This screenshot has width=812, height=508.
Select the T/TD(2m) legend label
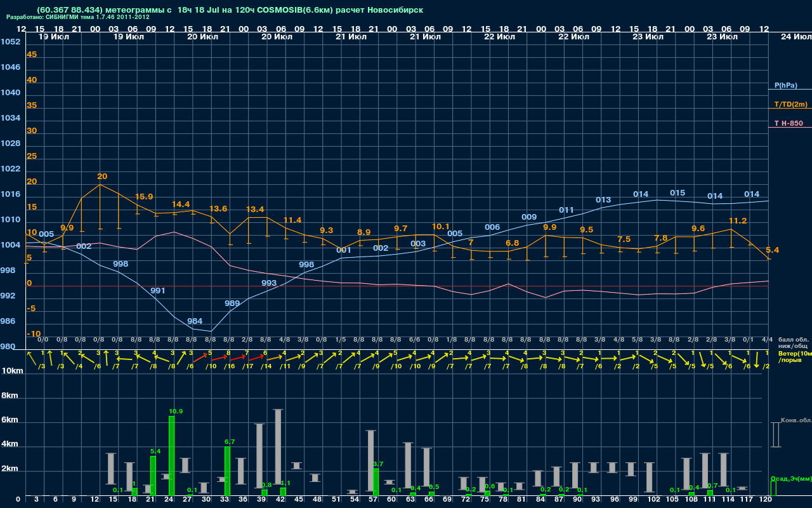point(791,104)
